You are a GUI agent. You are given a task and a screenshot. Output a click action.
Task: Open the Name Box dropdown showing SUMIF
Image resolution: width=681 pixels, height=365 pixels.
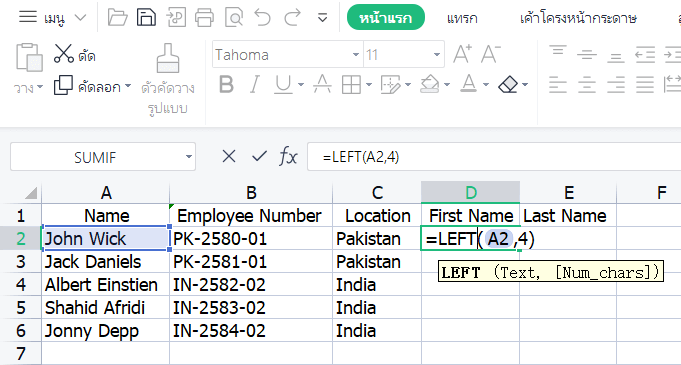tap(188, 157)
